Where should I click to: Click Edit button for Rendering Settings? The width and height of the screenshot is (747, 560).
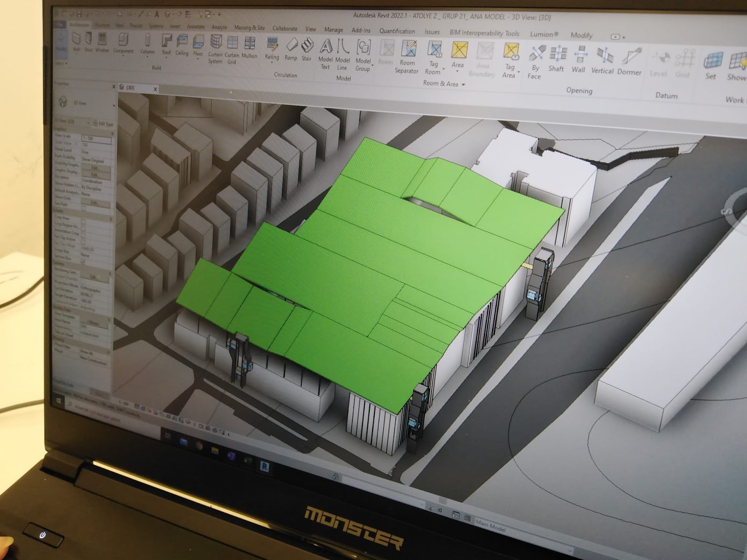(94, 276)
